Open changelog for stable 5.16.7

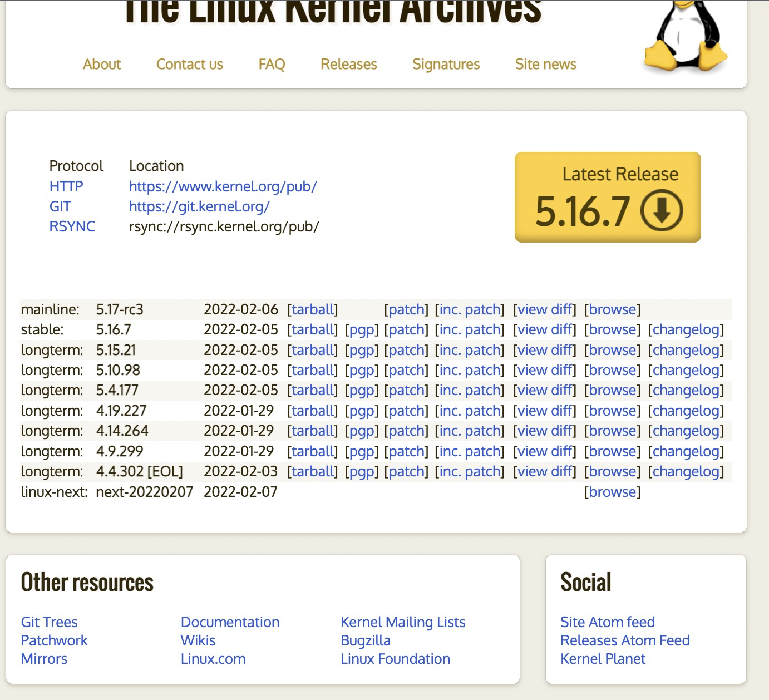tap(686, 330)
